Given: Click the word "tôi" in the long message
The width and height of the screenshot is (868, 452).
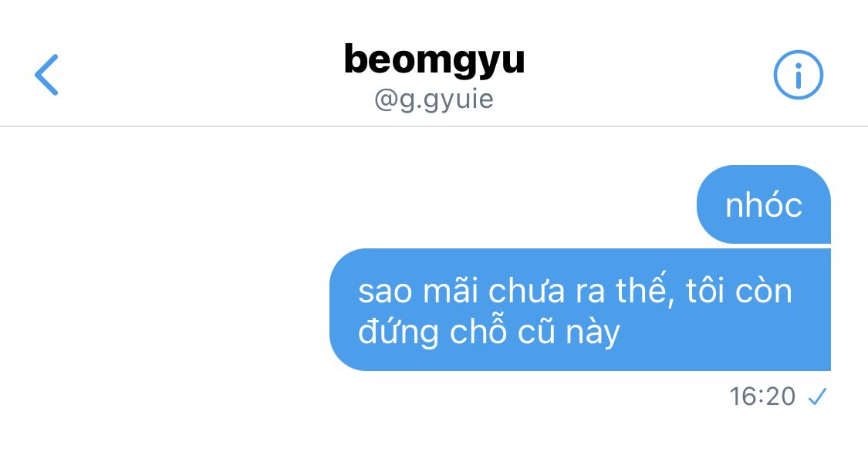Looking at the screenshot, I should [704, 291].
